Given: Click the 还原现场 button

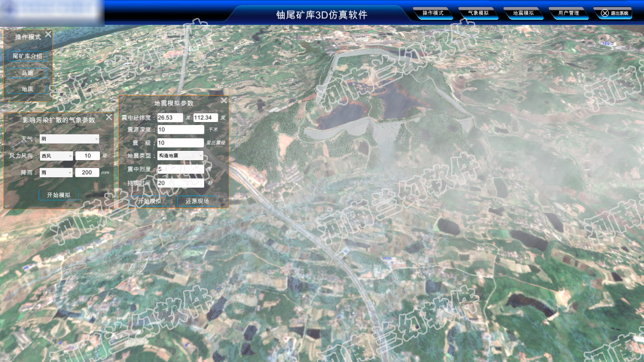Looking at the screenshot, I should point(197,201).
